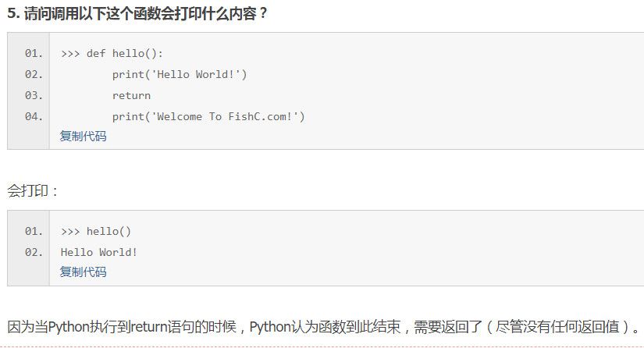
Task: Click the hello() call in second code block
Action: (109, 232)
